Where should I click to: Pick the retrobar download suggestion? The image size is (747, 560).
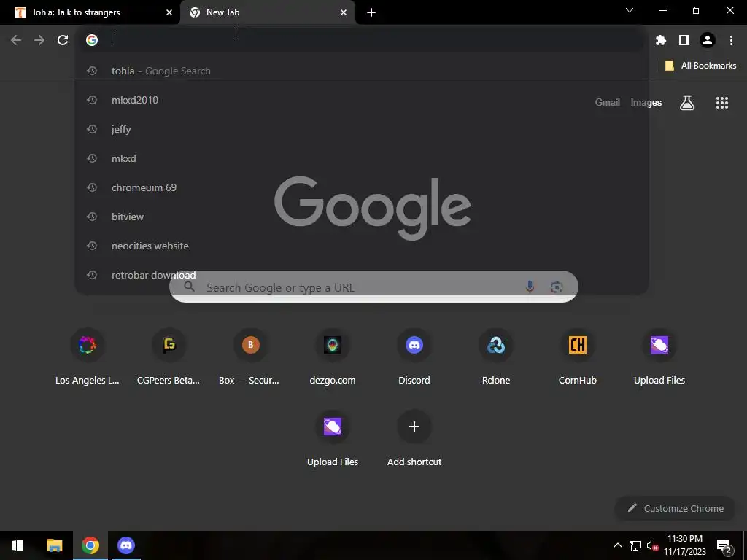coord(362,275)
